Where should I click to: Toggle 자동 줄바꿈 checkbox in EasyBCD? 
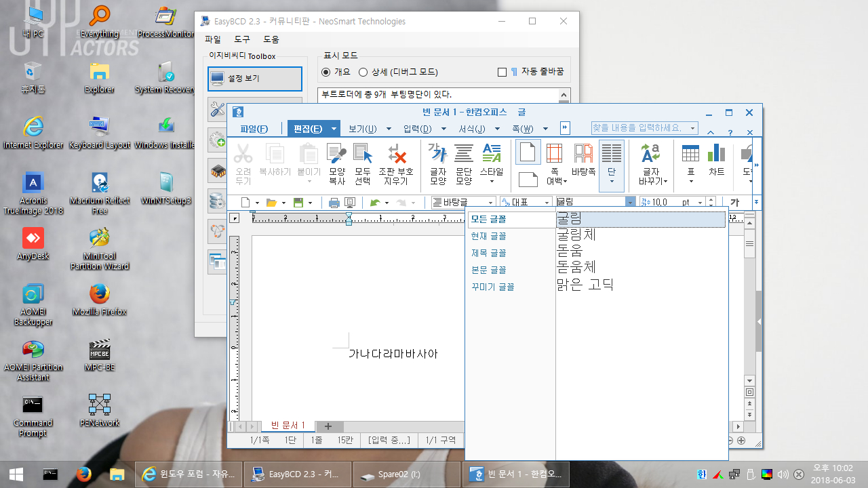(x=502, y=72)
